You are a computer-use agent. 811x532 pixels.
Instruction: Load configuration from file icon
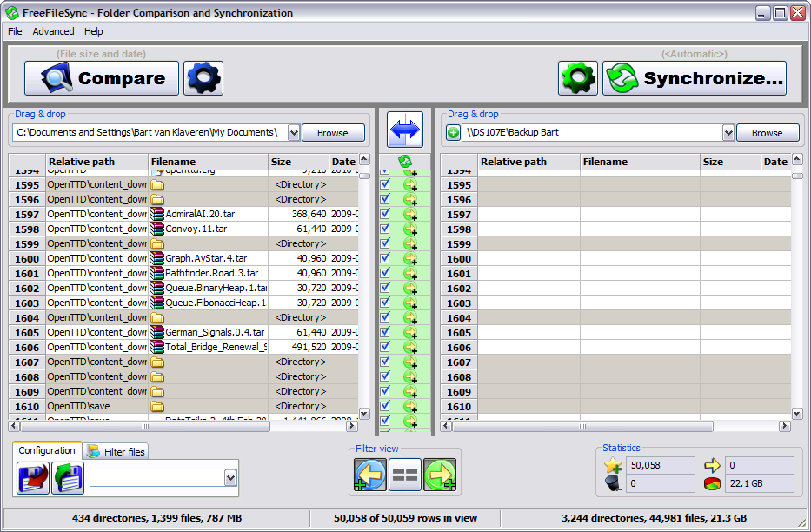point(68,478)
